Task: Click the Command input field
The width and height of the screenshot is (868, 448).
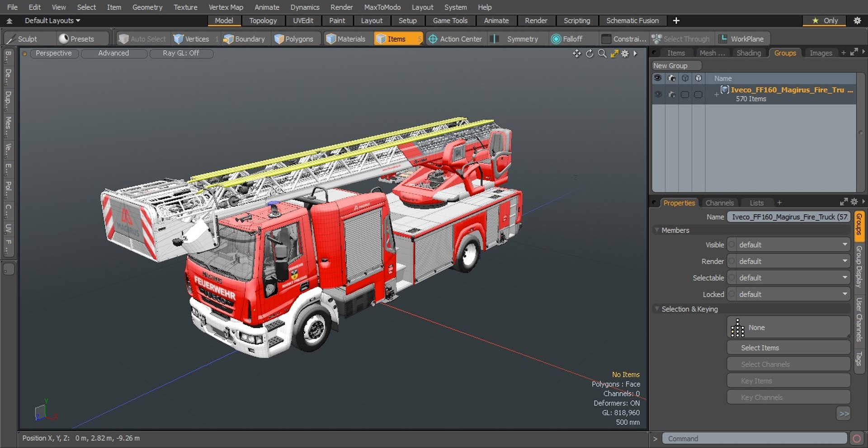Action: point(754,439)
